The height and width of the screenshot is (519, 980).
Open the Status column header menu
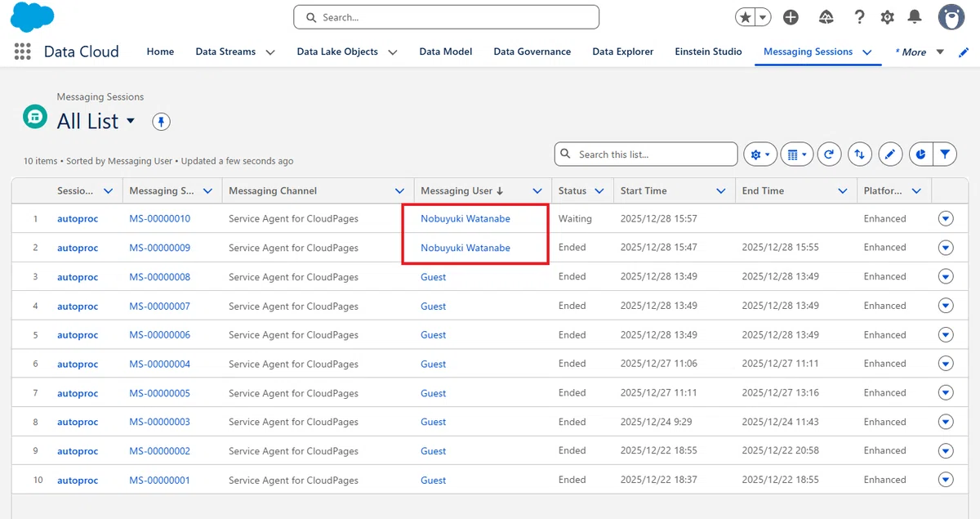pos(599,191)
